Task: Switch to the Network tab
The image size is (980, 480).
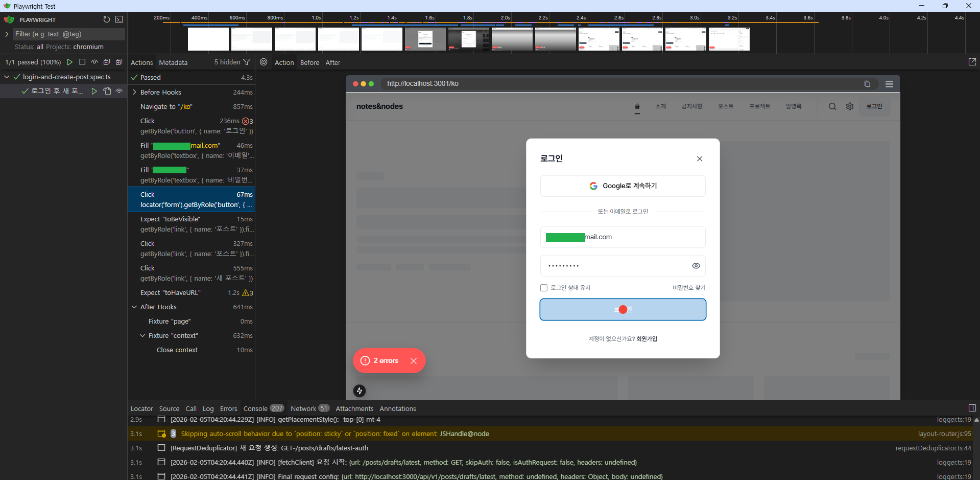Action: 309,408
